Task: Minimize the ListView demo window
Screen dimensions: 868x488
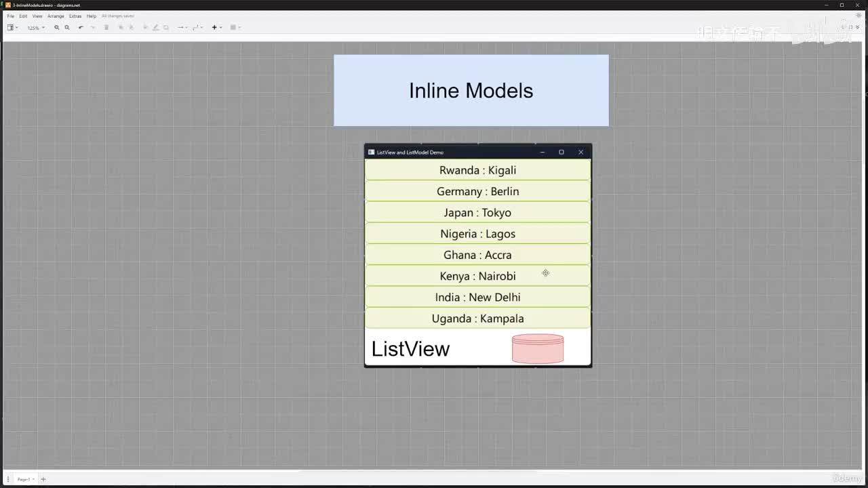Action: click(542, 152)
